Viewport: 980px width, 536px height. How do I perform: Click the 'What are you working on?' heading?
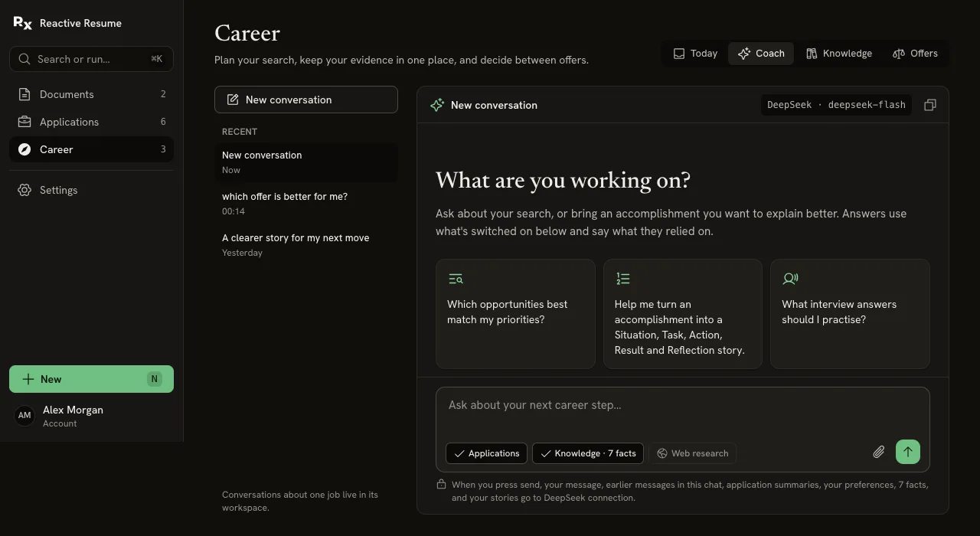click(x=563, y=181)
